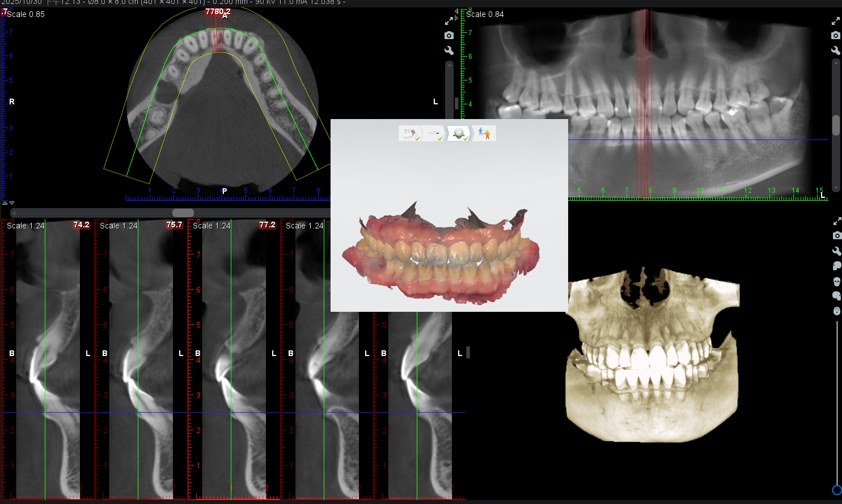
Task: Open the scanner workflow step
Action: pyautogui.click(x=434, y=134)
